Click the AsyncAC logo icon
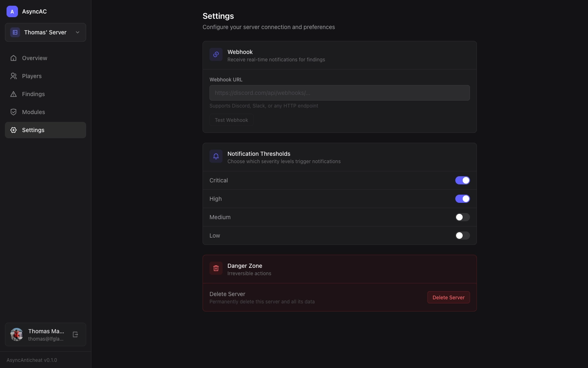The width and height of the screenshot is (588, 368). point(12,11)
